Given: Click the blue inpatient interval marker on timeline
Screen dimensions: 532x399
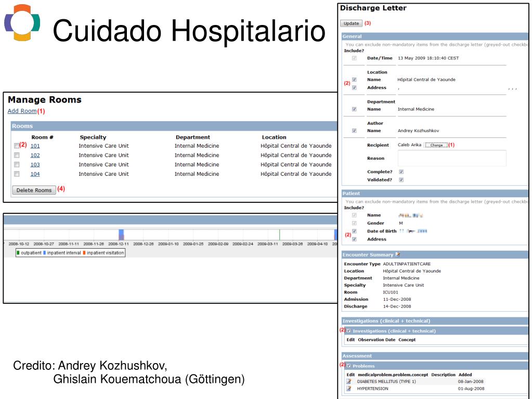Looking at the screenshot, I should coord(121,235).
